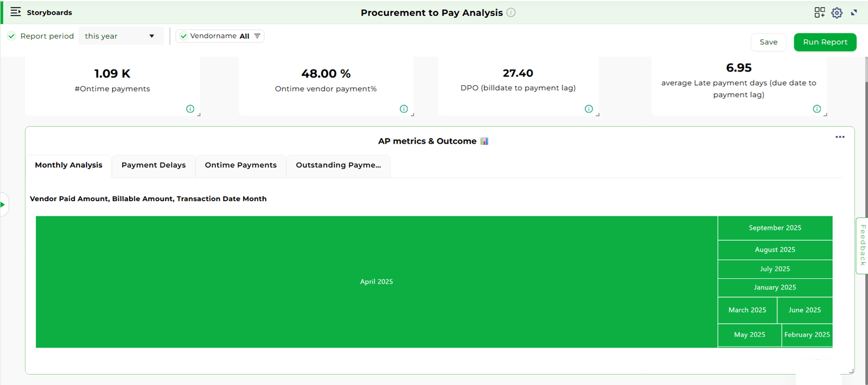This screenshot has height=385, width=868.
Task: Toggle the Report period checkbox
Action: click(11, 36)
